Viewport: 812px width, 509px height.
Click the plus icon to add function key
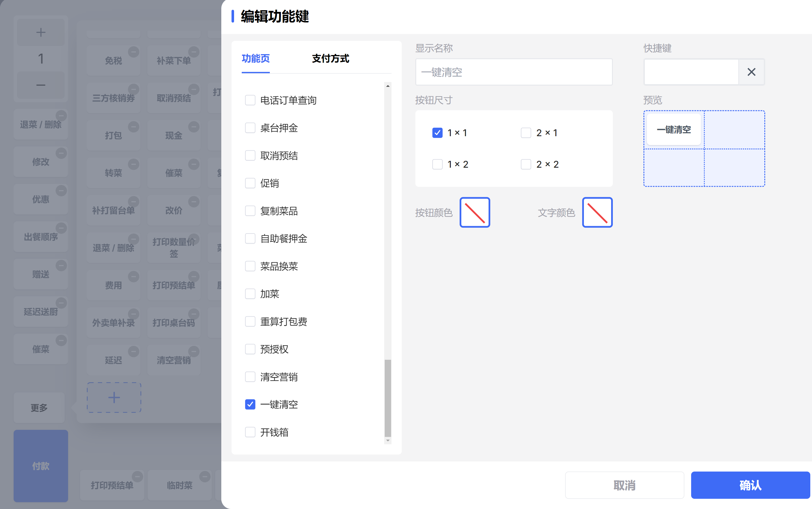(114, 397)
